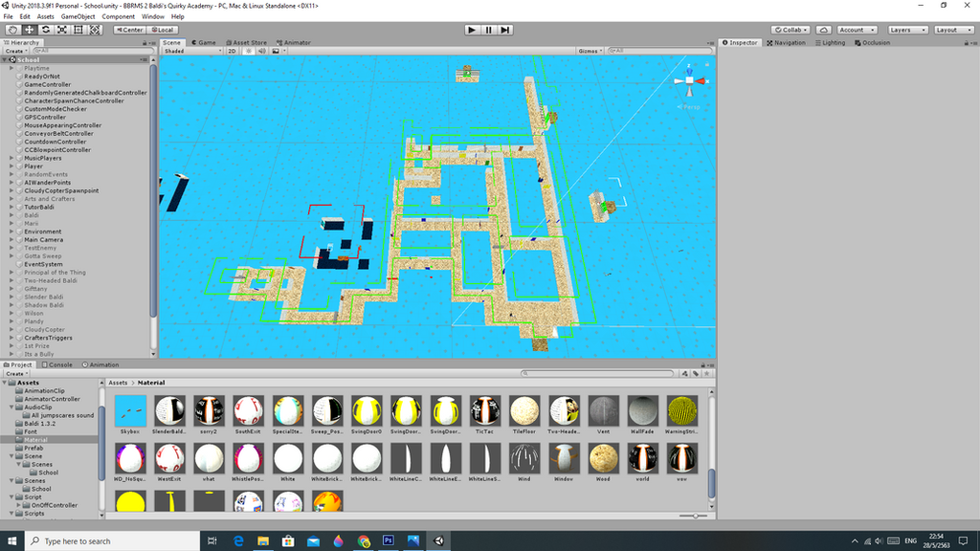
Task: Select the combined Transform tool
Action: pyautogui.click(x=95, y=30)
